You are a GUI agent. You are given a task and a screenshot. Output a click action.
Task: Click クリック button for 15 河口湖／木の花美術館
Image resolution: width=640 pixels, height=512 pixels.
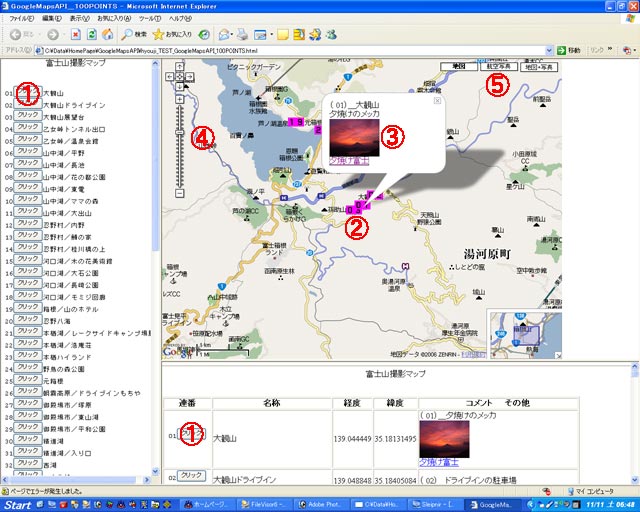pyautogui.click(x=28, y=259)
